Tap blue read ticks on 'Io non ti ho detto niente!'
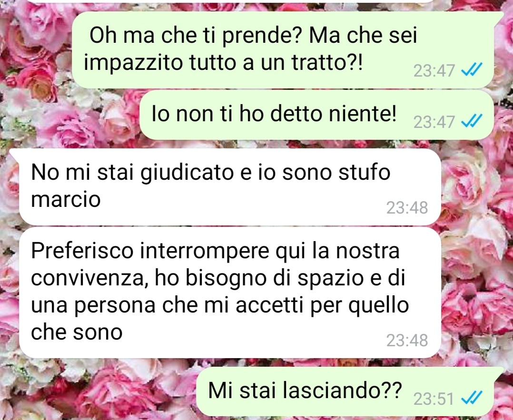The image size is (513, 420). click(472, 121)
